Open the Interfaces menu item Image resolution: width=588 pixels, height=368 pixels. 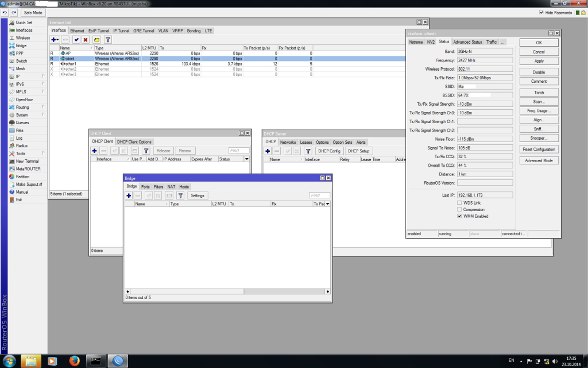[x=24, y=30]
